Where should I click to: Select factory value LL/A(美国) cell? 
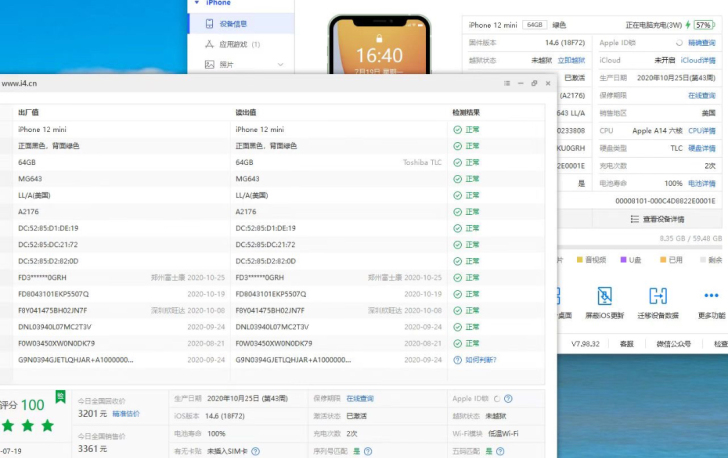pos(34,196)
